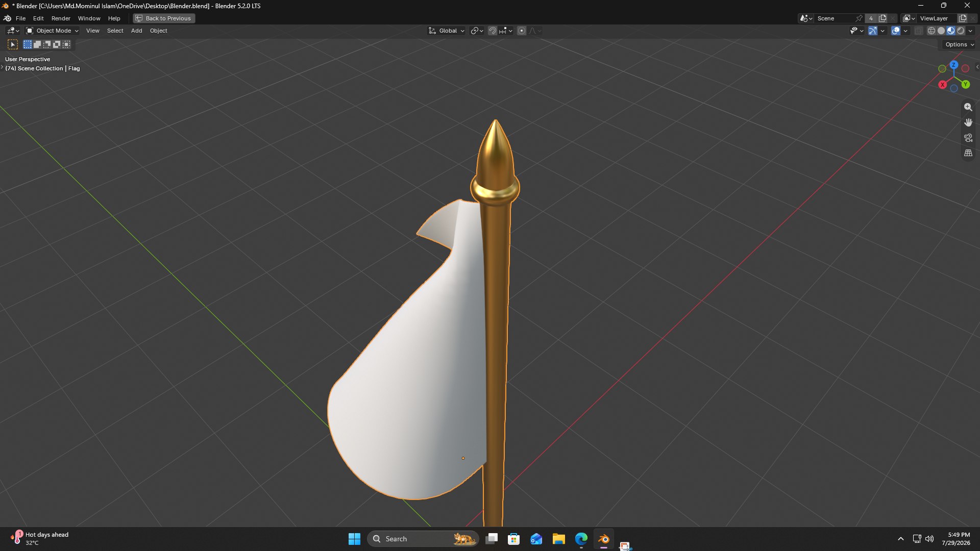Open the Help menu

click(x=114, y=18)
